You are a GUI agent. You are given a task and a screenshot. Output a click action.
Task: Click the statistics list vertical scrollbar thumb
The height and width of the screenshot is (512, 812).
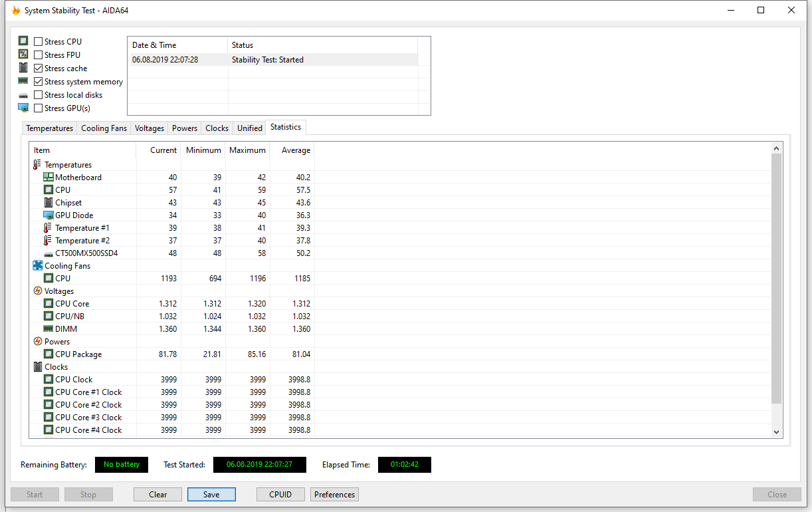click(777, 278)
